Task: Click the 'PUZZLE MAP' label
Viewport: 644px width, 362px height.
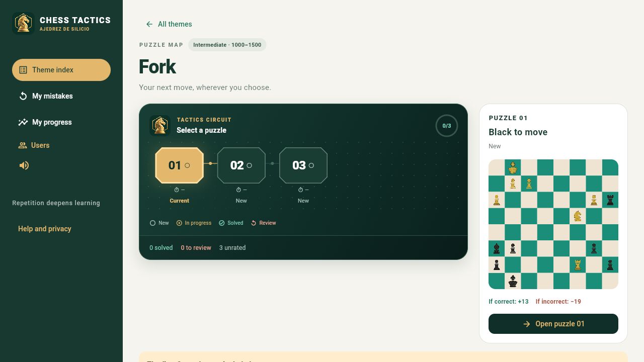Action: pyautogui.click(x=162, y=45)
